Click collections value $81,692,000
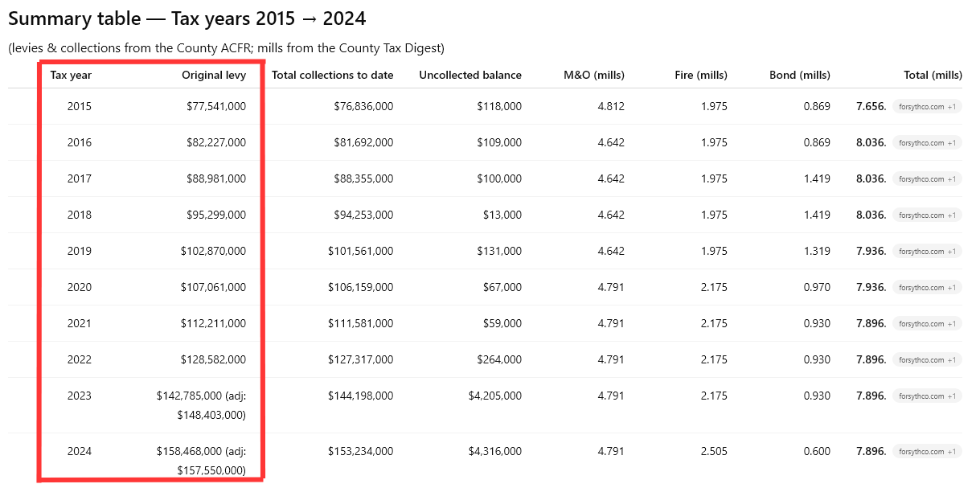This screenshot has width=980, height=484. click(363, 142)
